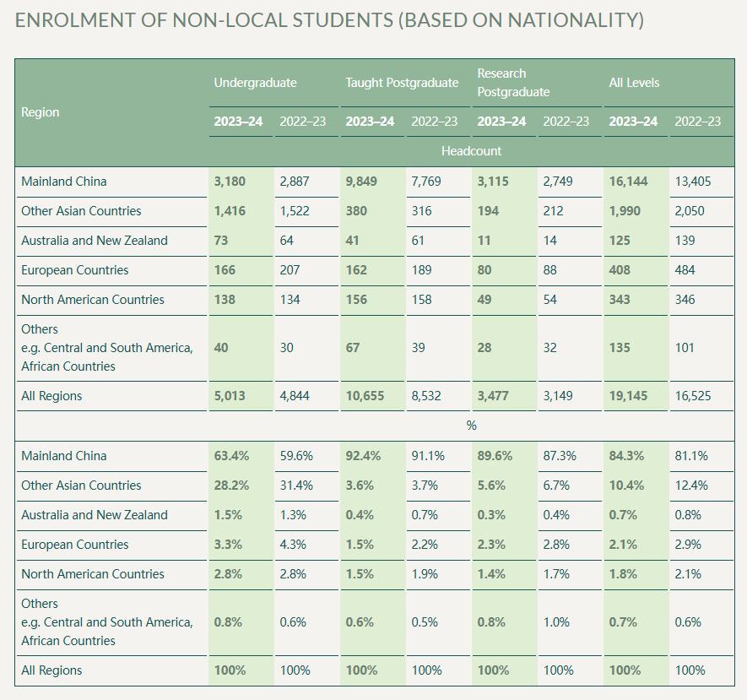This screenshot has width=747, height=700.
Task: Click 'North American Countries' in the headcount section
Action: pyautogui.click(x=92, y=300)
